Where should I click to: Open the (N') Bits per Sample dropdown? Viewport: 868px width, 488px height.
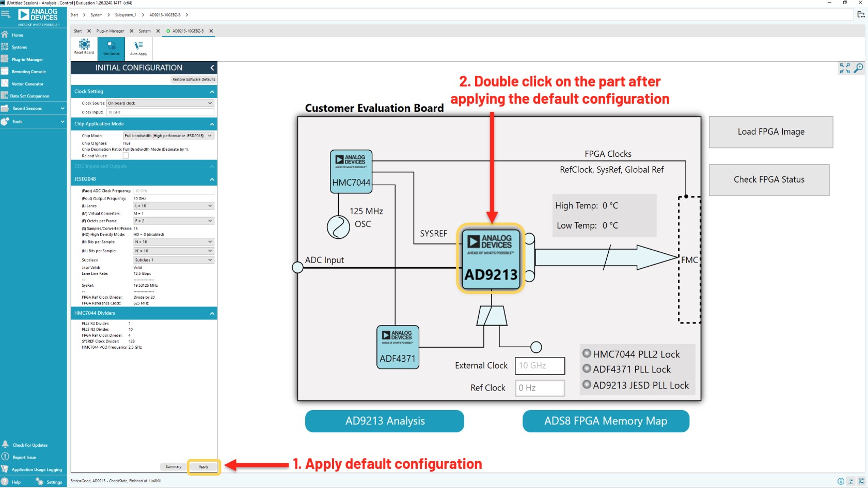coord(173,251)
